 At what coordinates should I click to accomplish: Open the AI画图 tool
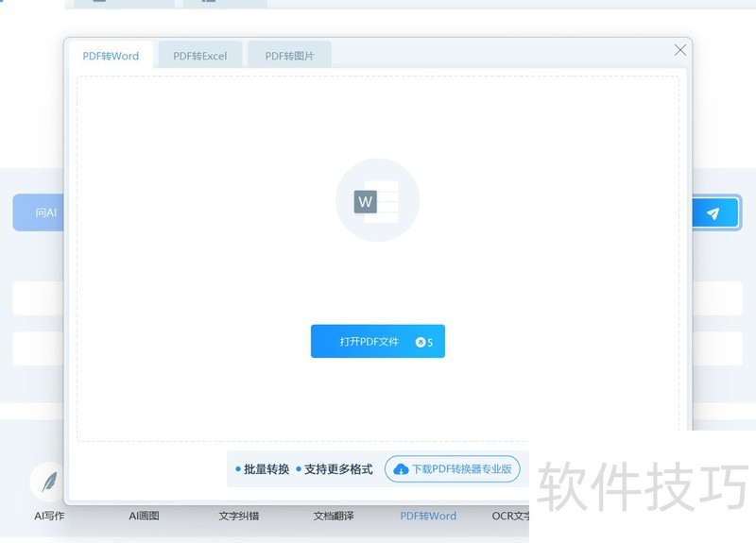pos(144,516)
